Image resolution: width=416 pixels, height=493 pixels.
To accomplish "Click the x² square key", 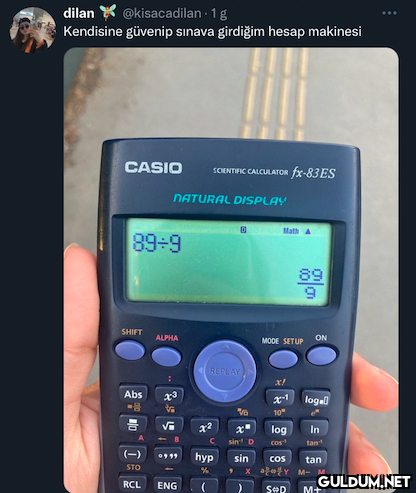I will coord(205,427).
